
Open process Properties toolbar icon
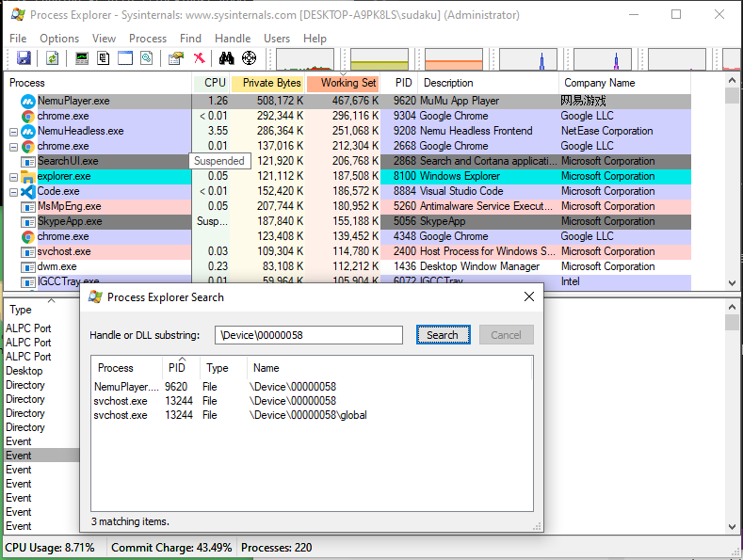176,58
